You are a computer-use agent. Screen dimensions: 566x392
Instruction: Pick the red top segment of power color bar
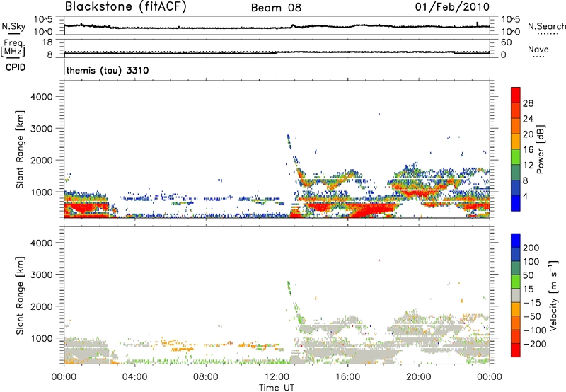[516, 96]
